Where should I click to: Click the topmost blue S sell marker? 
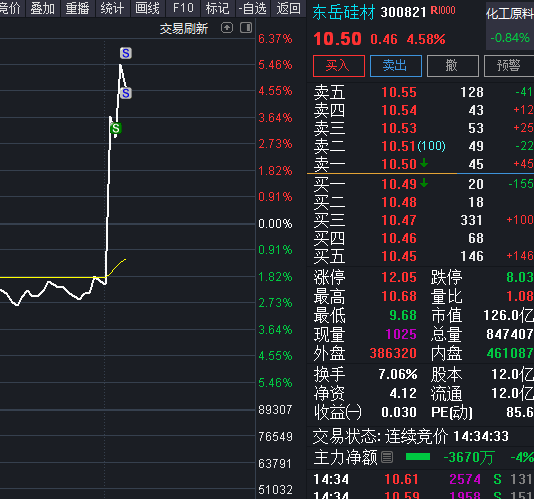(126, 53)
